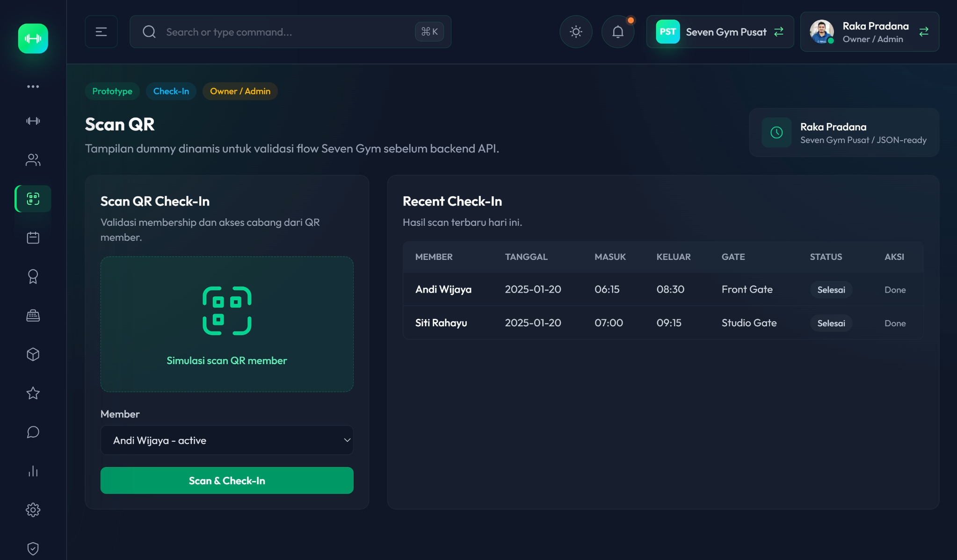This screenshot has height=560, width=957.
Task: Click the Prototype tag
Action: click(112, 91)
